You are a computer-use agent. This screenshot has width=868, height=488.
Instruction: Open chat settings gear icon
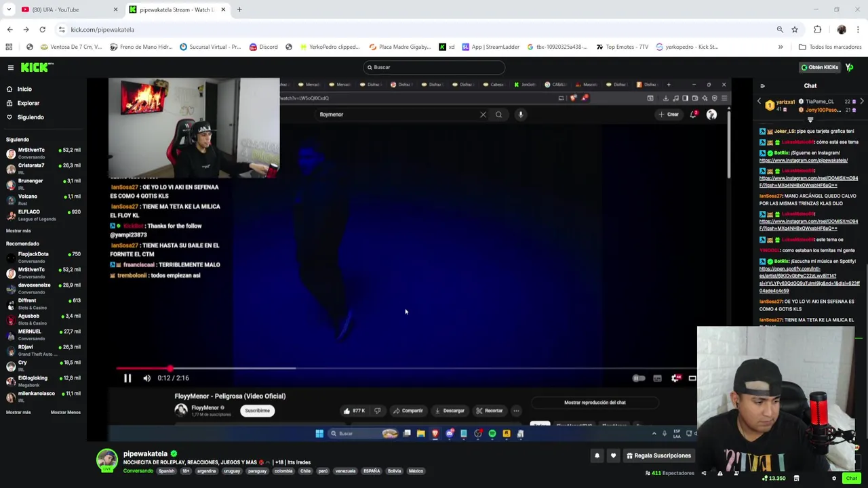click(x=834, y=479)
